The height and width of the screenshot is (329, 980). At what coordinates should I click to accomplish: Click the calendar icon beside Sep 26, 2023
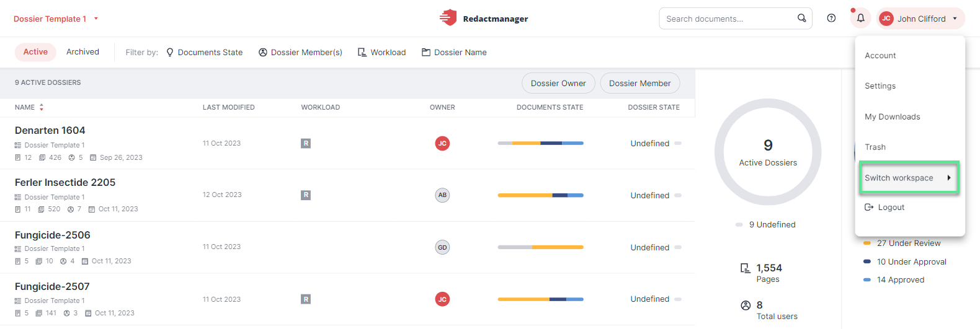[93, 157]
